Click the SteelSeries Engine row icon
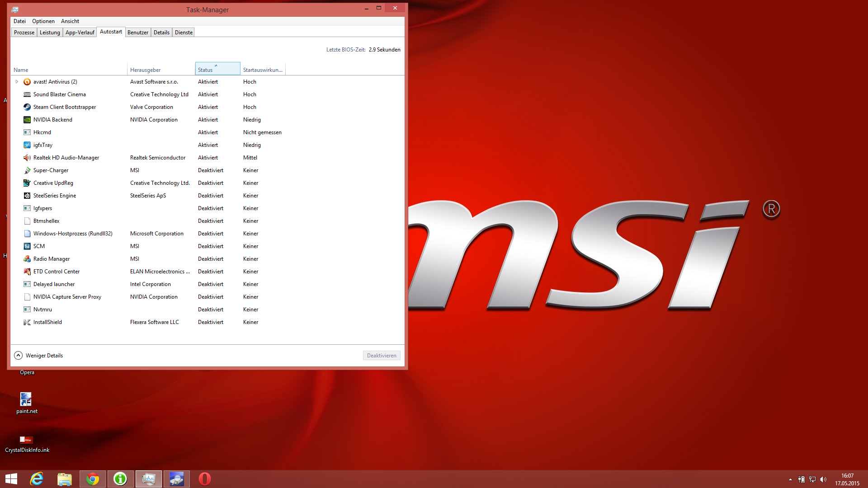This screenshot has width=868, height=488. 27,196
